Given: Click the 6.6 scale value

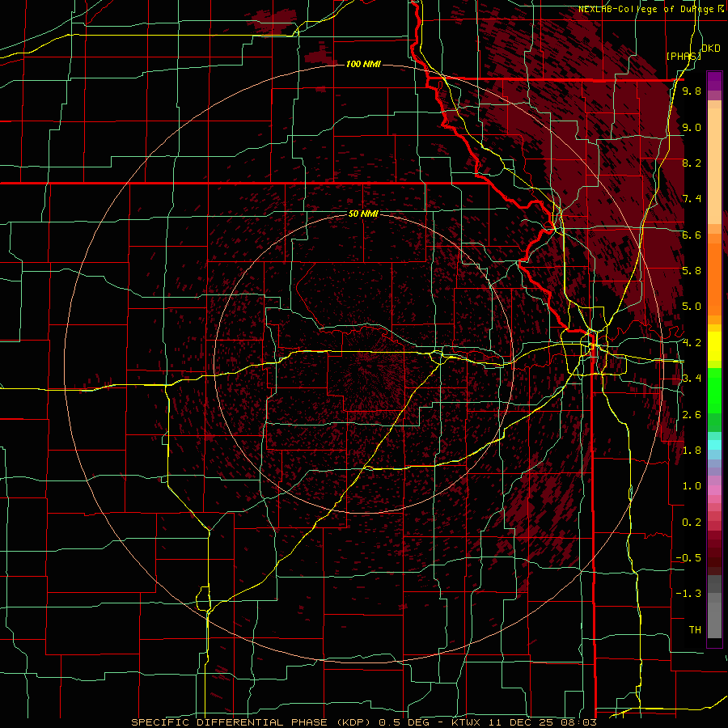Looking at the screenshot, I should tap(692, 235).
